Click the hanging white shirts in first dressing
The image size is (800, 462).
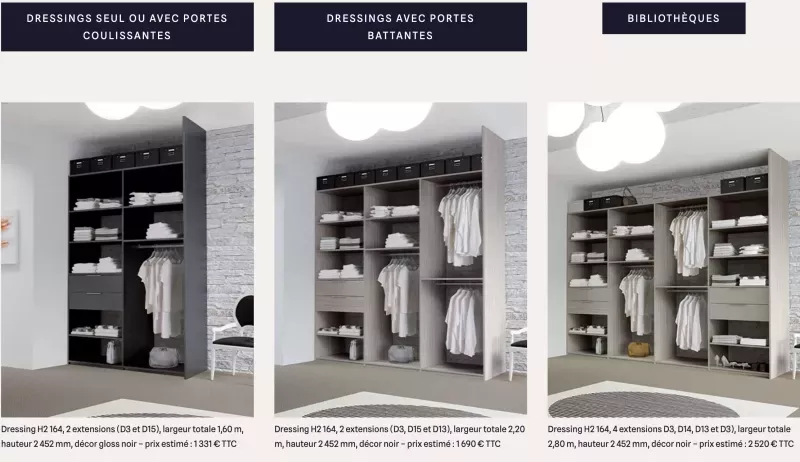click(x=161, y=293)
